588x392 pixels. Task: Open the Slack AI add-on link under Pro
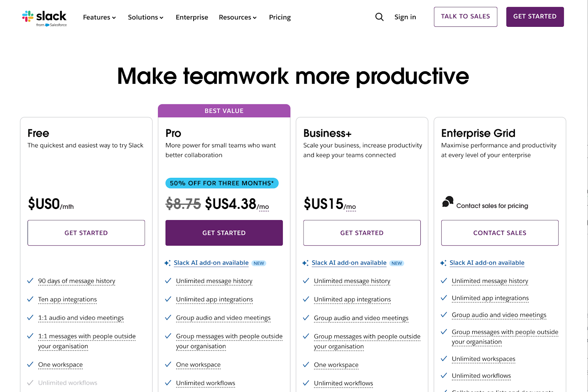211,263
